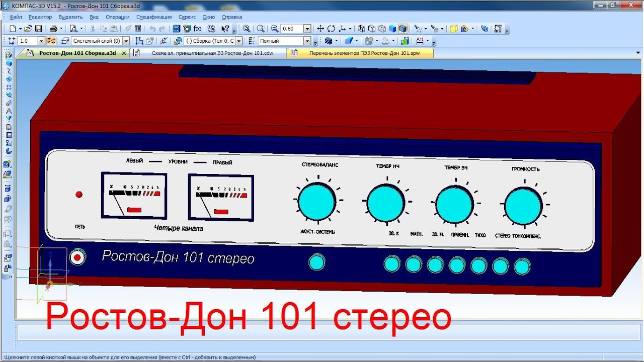Click the red power button on model
The height and width of the screenshot is (362, 644).
[x=77, y=257]
